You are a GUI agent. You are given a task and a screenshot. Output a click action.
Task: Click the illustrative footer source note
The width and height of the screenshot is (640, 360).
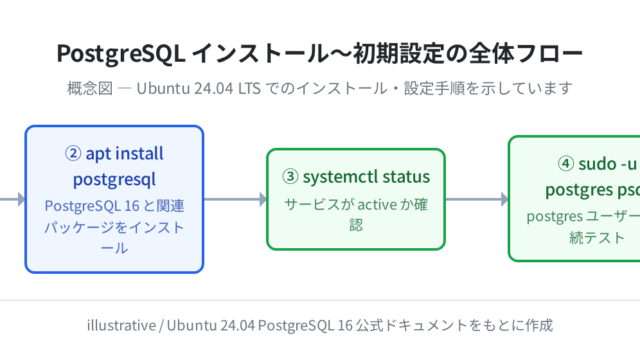pos(320,325)
